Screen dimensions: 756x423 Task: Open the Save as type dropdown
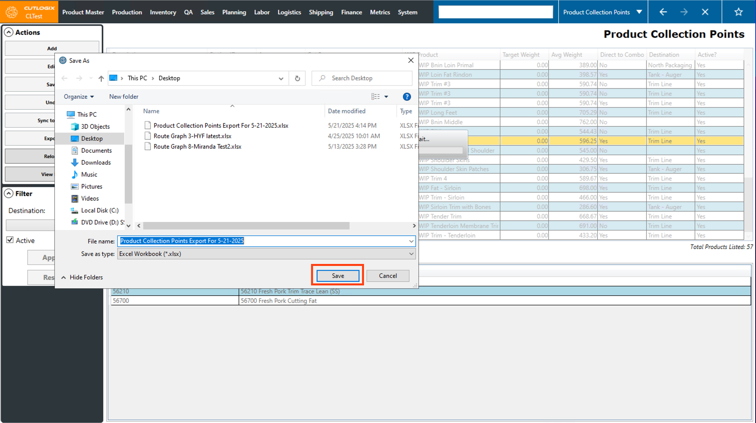266,254
